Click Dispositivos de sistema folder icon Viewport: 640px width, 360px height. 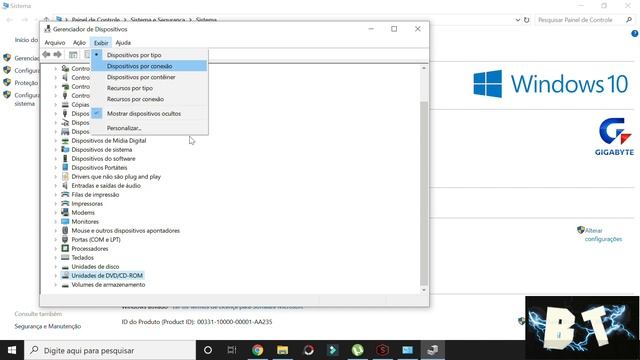65,149
